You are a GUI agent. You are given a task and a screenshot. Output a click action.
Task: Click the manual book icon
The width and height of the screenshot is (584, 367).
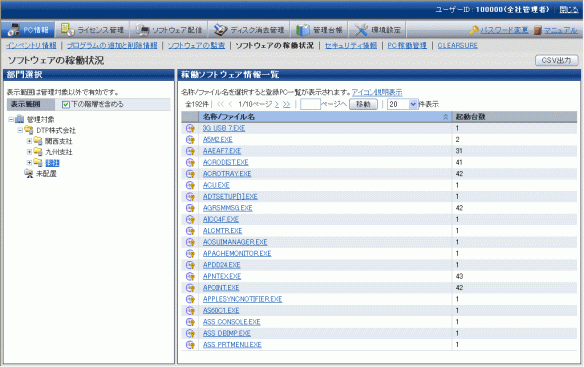pos(537,30)
